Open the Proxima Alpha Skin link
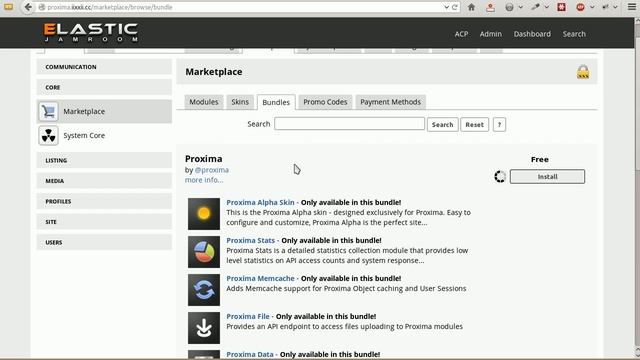 tap(260, 202)
